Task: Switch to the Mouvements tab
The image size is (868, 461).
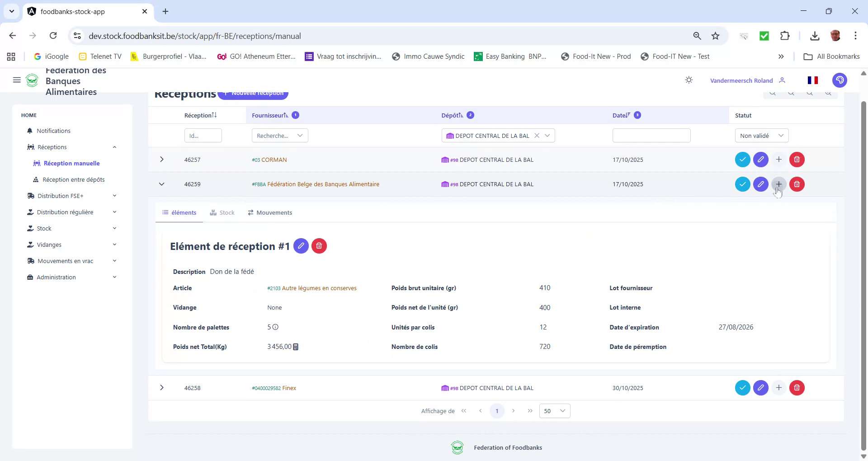Action: [269, 212]
